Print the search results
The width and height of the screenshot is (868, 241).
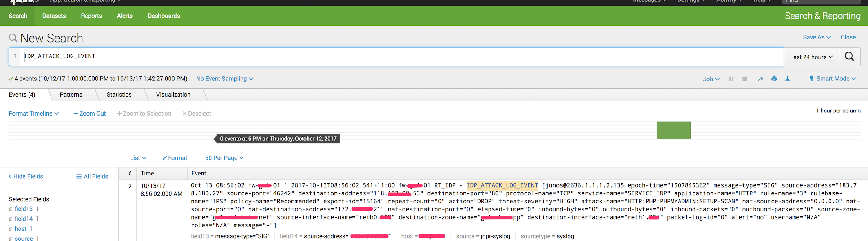tap(774, 79)
